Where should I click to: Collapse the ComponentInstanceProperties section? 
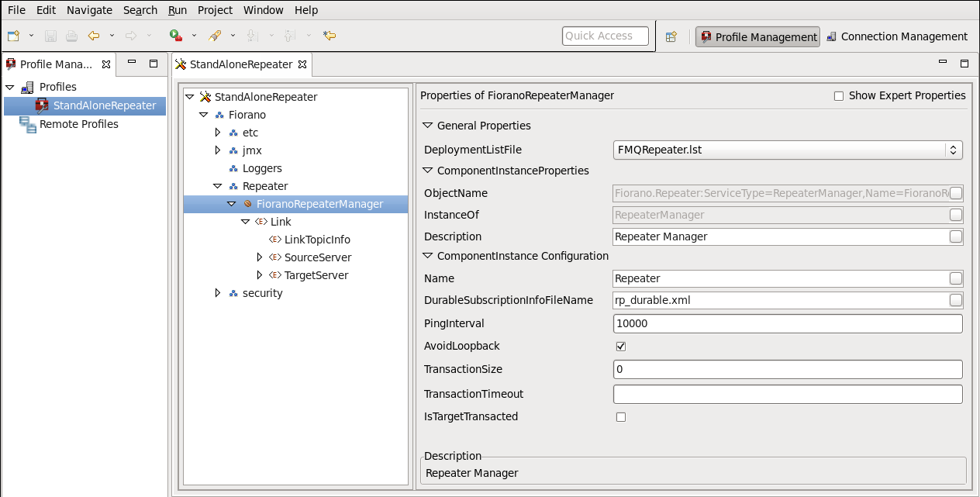pos(427,171)
